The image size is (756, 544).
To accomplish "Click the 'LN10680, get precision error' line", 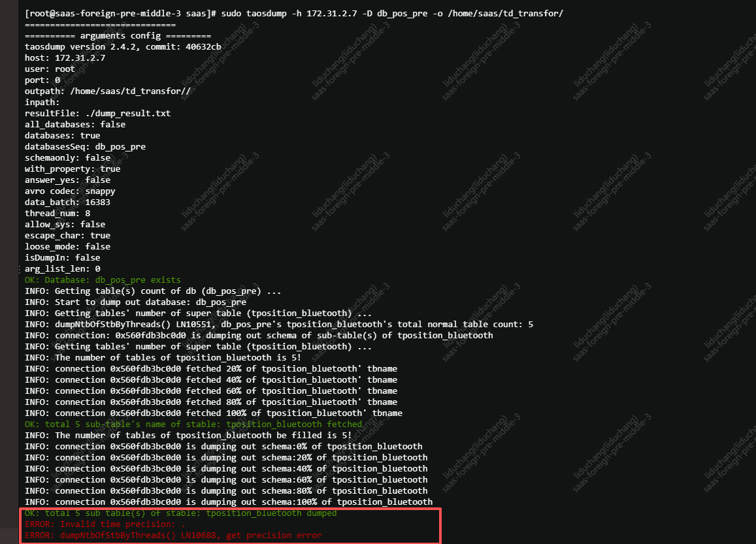I will click(x=173, y=535).
